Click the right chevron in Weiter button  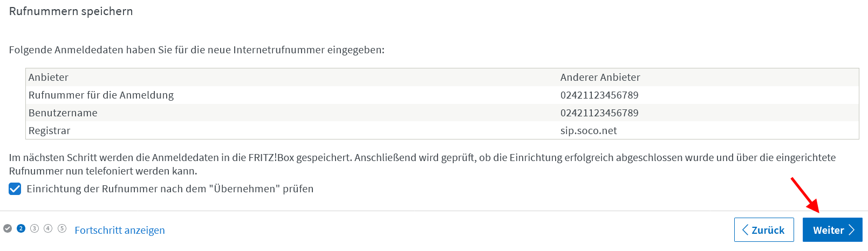[852, 230]
